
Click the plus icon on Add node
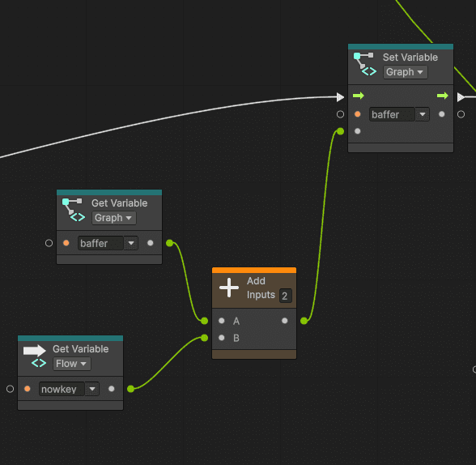pyautogui.click(x=229, y=288)
